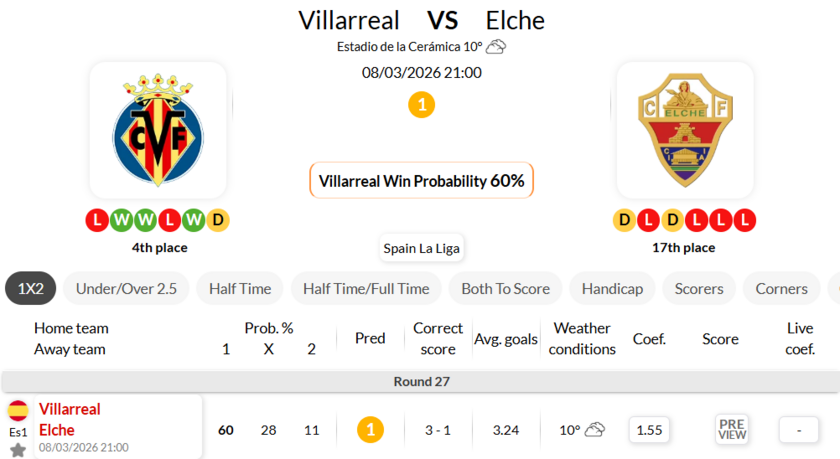Click the Spain flag icon in match row
This screenshot has height=459, width=840.
(x=18, y=410)
